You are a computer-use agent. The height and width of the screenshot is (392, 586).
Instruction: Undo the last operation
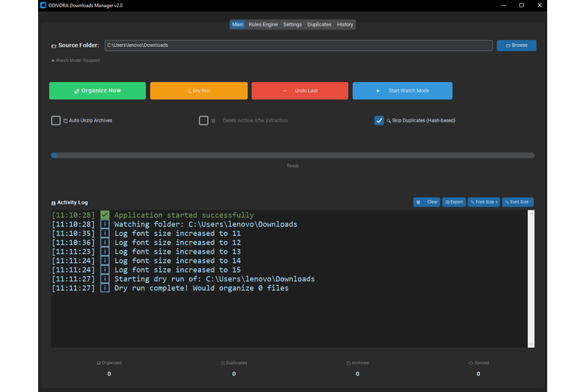(x=300, y=91)
